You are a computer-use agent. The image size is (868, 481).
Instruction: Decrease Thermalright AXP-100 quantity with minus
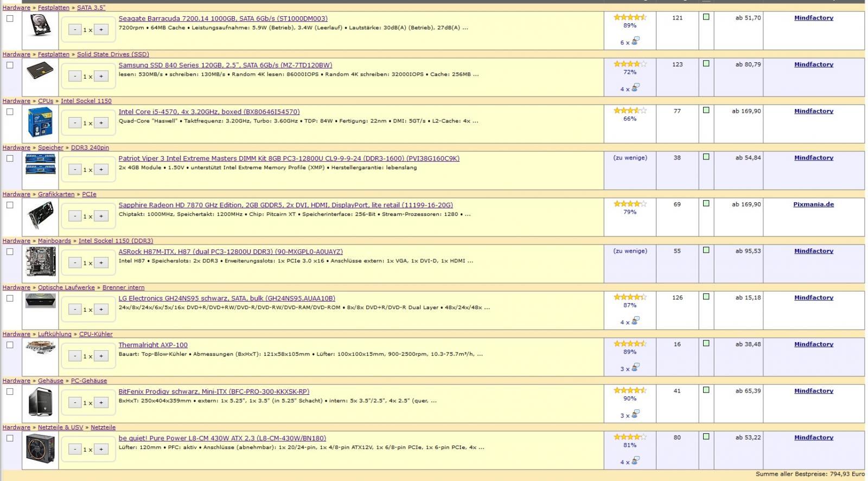(75, 356)
